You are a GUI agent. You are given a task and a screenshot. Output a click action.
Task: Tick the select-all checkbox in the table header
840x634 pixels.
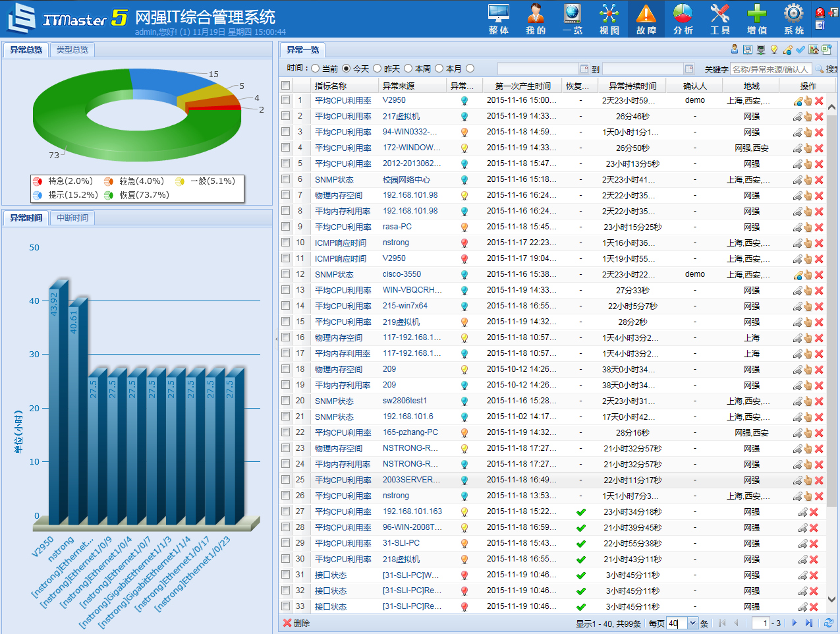pos(285,86)
